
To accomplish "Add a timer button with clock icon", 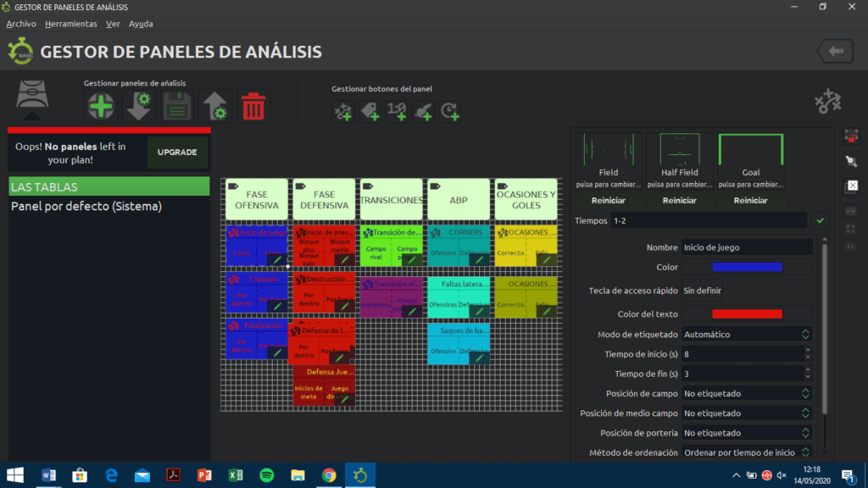I will coord(450,110).
